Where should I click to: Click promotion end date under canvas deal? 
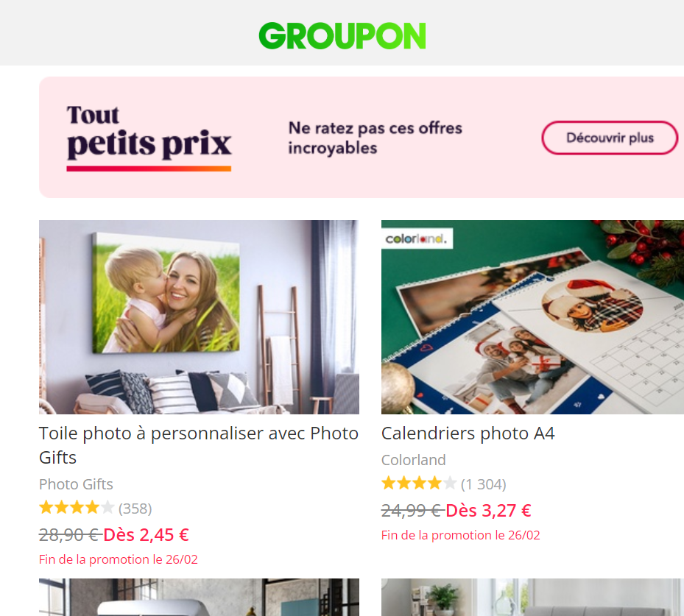click(x=119, y=559)
